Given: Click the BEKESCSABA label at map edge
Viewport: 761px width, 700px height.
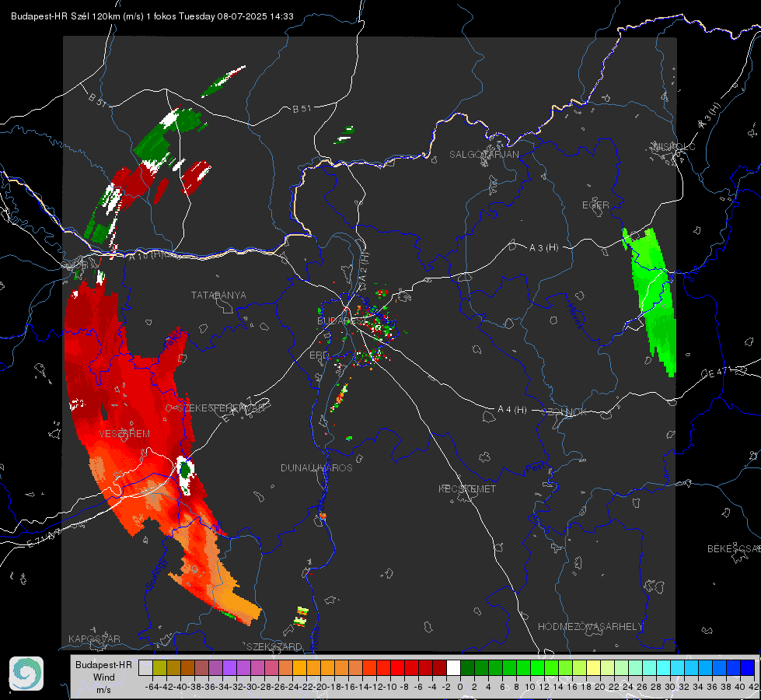Looking at the screenshot, I should click(x=733, y=549).
